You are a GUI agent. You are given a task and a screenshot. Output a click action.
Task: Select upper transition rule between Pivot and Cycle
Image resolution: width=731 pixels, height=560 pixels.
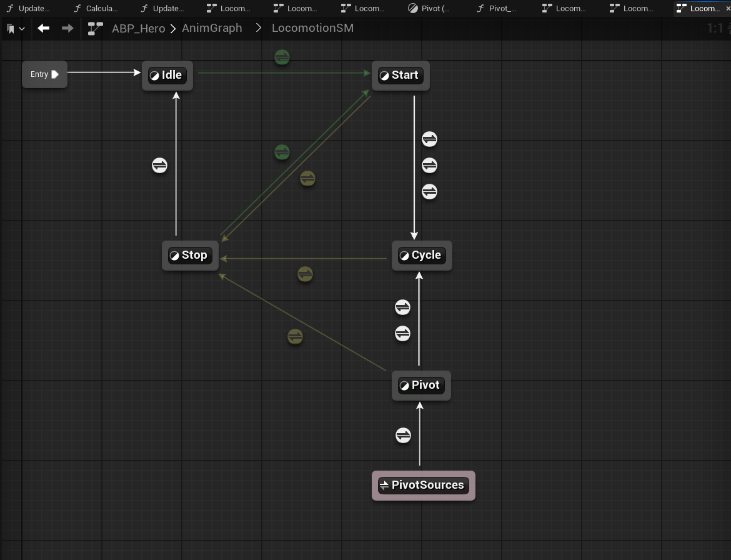pos(402,307)
